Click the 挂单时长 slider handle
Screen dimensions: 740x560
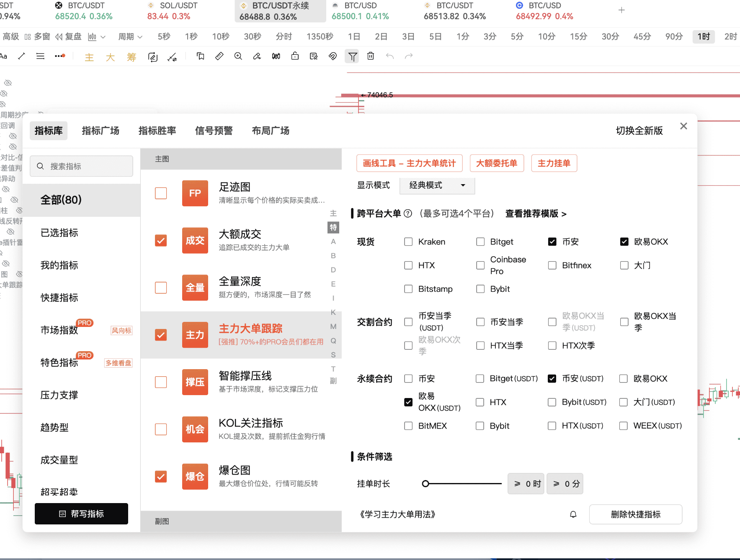(x=425, y=484)
